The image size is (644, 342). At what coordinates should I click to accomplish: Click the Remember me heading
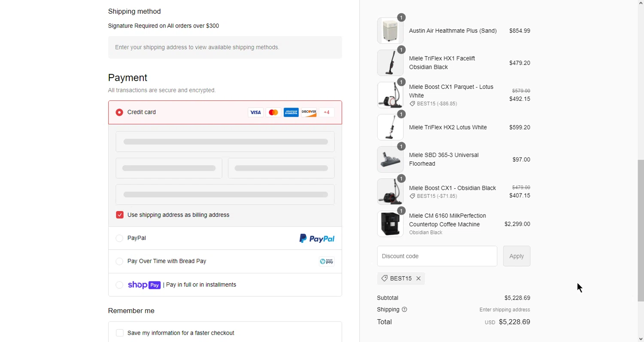point(131,311)
